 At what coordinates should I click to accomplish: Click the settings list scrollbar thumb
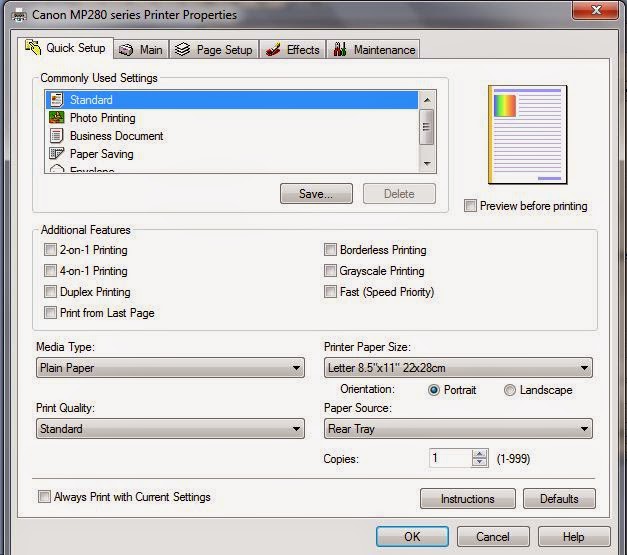[427, 127]
